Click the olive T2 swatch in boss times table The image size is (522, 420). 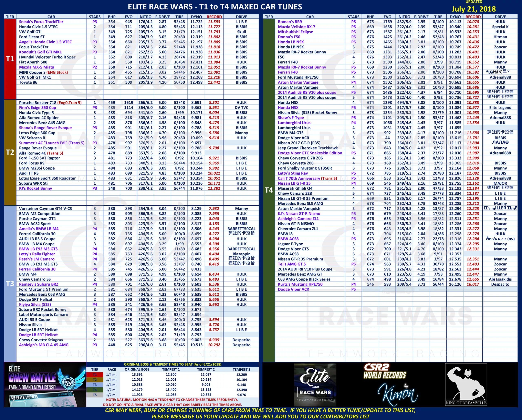[x=95, y=380]
